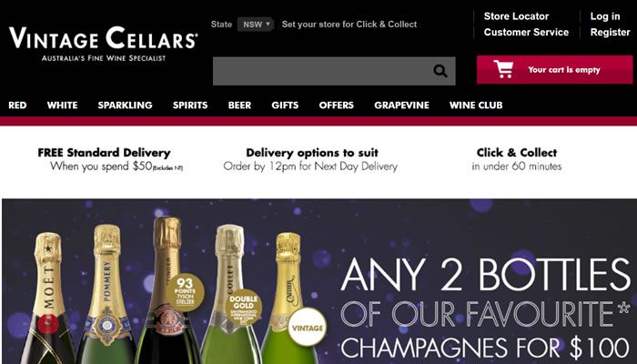Click the Double Gold medal badge
The image size is (637, 364).
coord(243,308)
